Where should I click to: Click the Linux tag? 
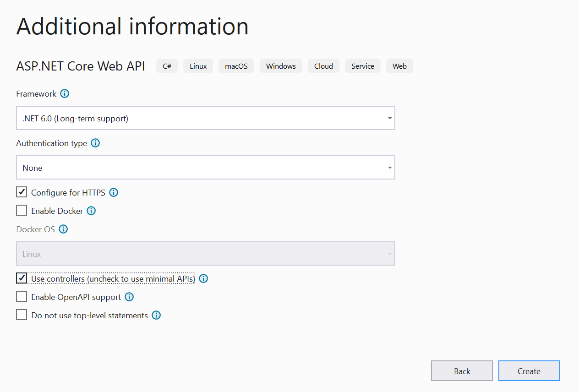point(198,66)
